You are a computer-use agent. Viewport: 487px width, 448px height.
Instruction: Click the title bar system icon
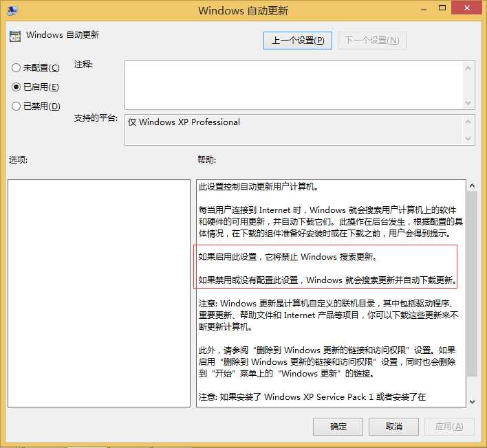tap(12, 10)
